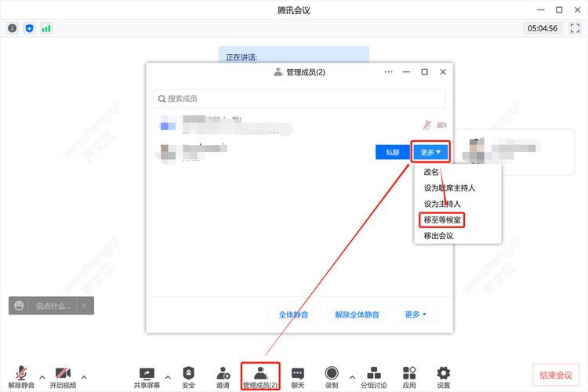The height and width of the screenshot is (392, 588).
Task: Open 设置 settings gear
Action: [443, 376]
